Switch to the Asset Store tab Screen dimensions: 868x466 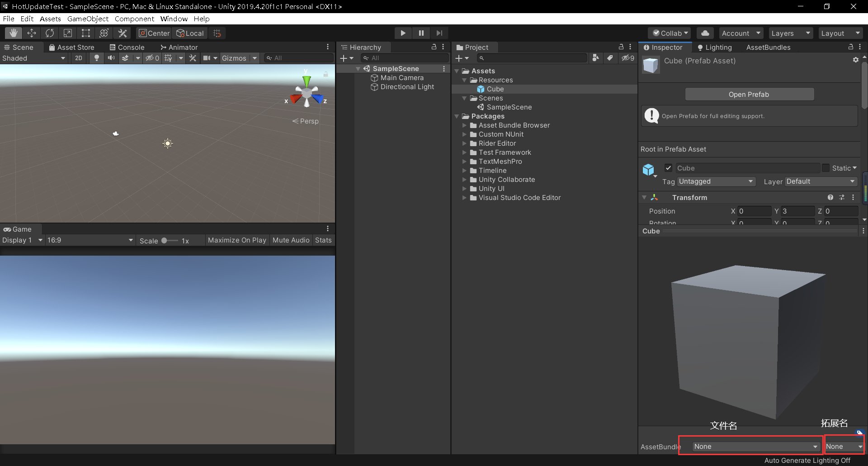tap(71, 47)
